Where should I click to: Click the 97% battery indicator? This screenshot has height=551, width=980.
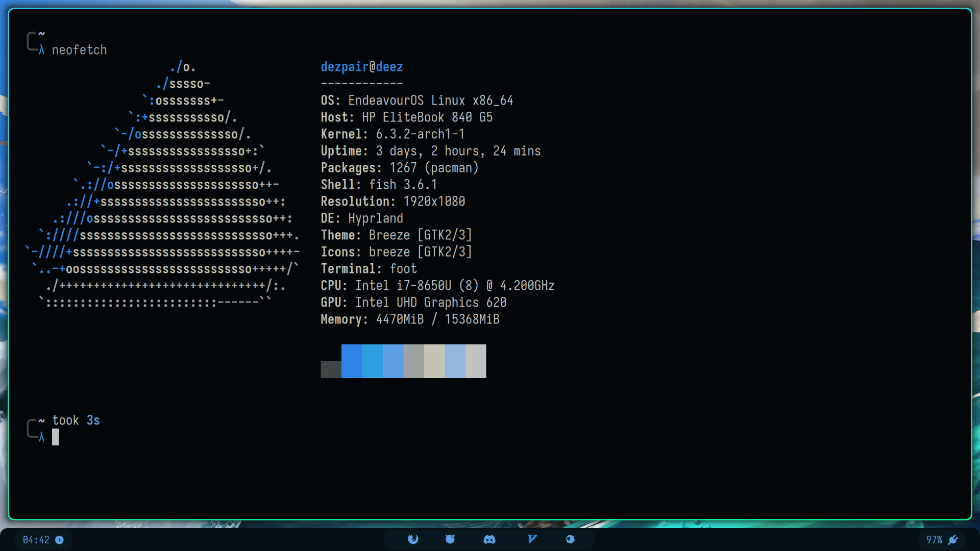(934, 540)
